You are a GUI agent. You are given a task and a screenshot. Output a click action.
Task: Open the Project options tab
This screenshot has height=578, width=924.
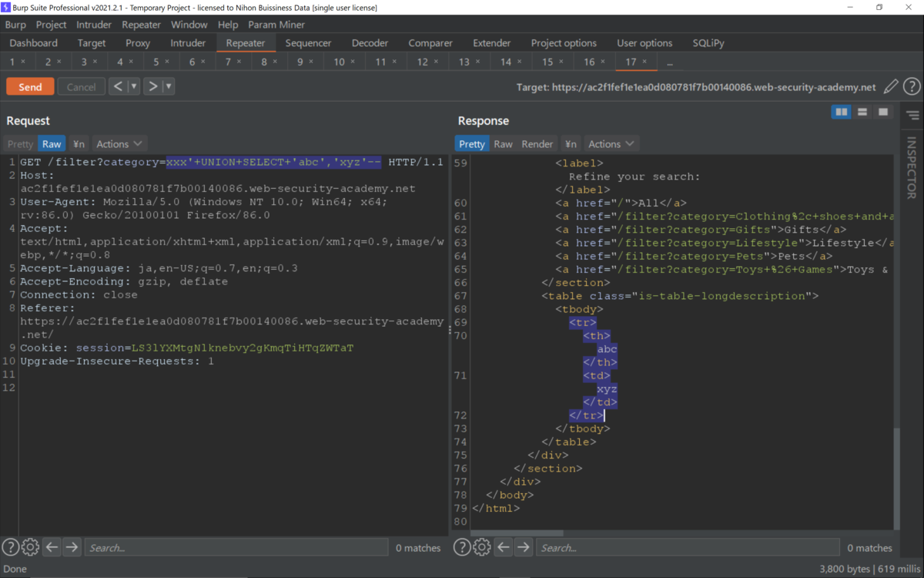[564, 43]
